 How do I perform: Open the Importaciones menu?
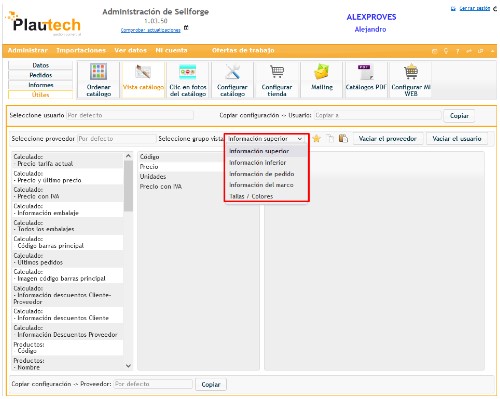(x=81, y=51)
